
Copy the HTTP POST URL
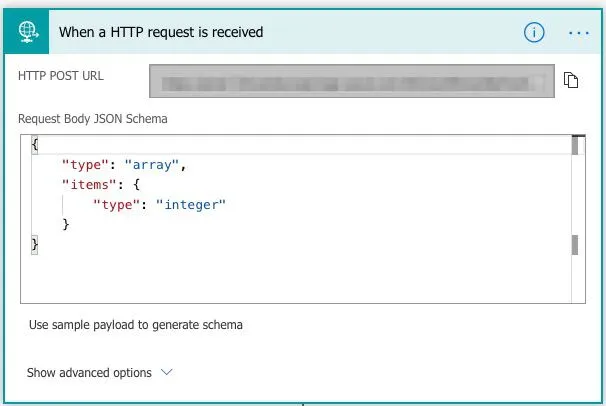[572, 80]
